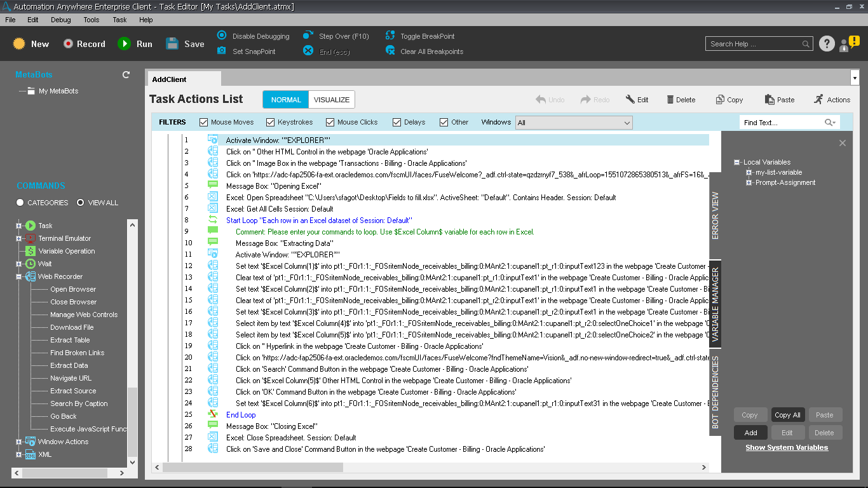Run the task with the green Run icon

tap(124, 44)
